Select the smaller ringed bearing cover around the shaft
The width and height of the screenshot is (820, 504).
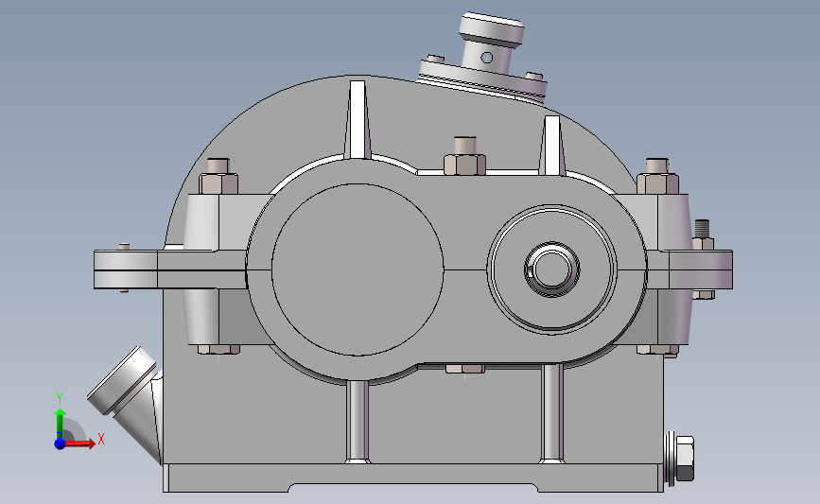click(551, 269)
